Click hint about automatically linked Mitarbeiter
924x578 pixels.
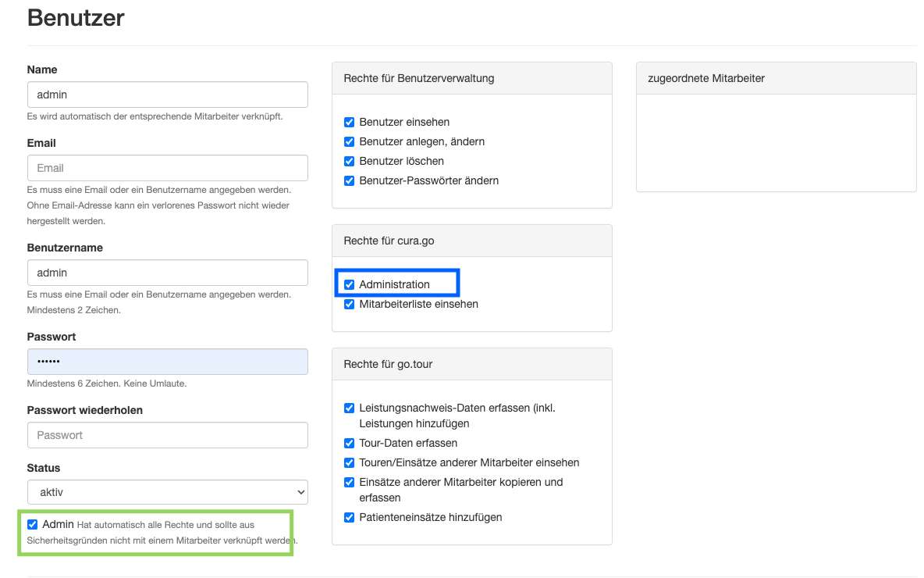(x=155, y=116)
